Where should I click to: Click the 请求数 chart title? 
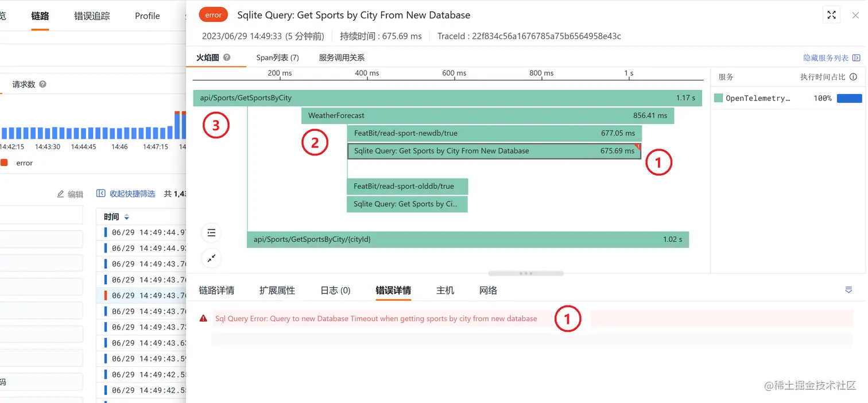point(24,84)
